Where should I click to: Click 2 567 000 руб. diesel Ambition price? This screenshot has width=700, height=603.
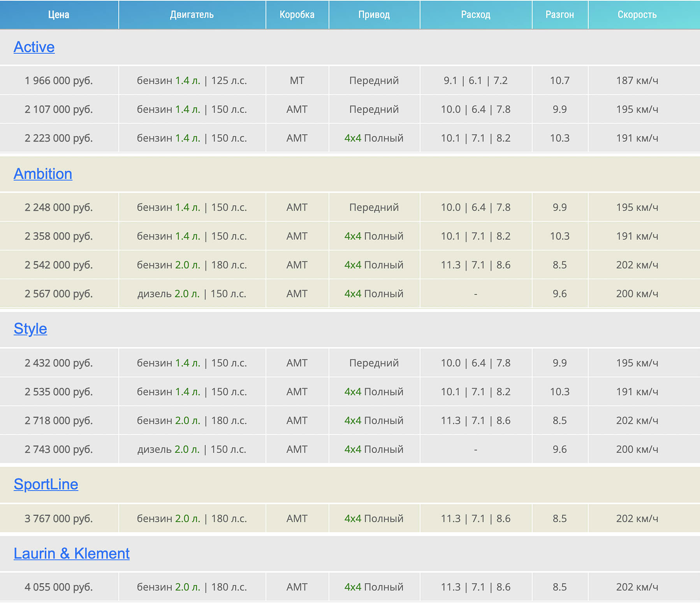59,294
